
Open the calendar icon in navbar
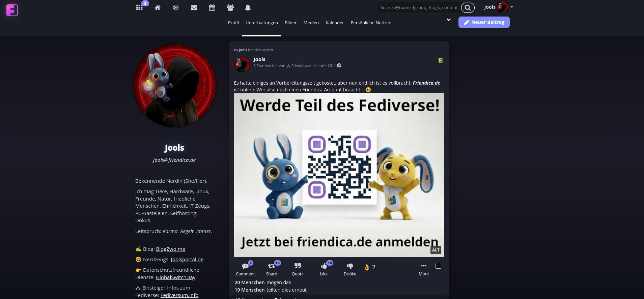(212, 7)
